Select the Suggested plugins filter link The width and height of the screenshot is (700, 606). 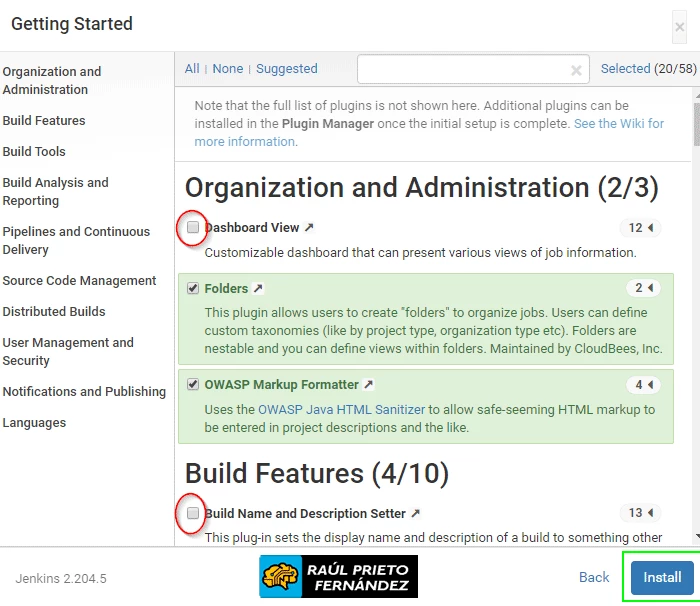[x=286, y=69]
